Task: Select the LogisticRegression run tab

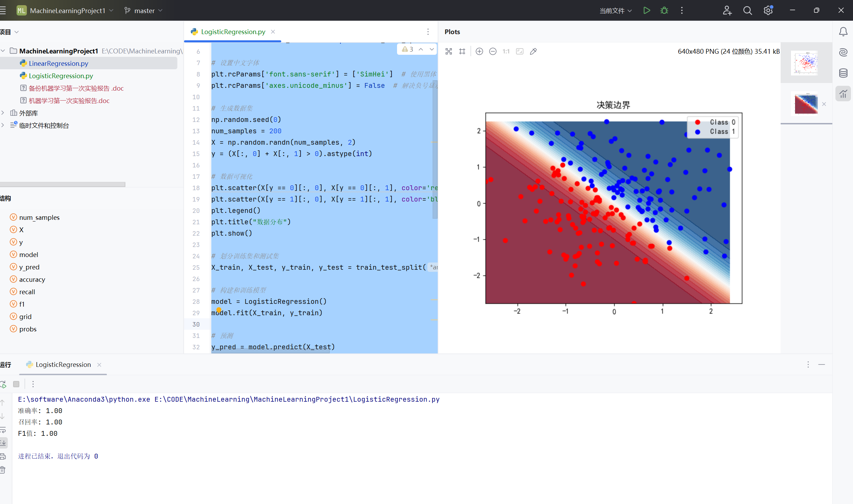Action: [63, 364]
